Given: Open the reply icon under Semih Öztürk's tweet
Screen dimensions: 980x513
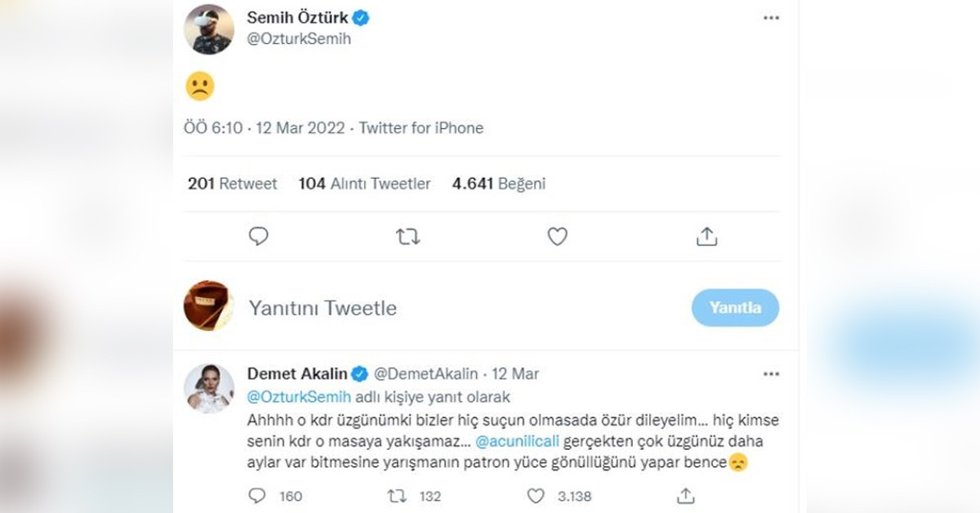Looking at the screenshot, I should click(x=259, y=236).
